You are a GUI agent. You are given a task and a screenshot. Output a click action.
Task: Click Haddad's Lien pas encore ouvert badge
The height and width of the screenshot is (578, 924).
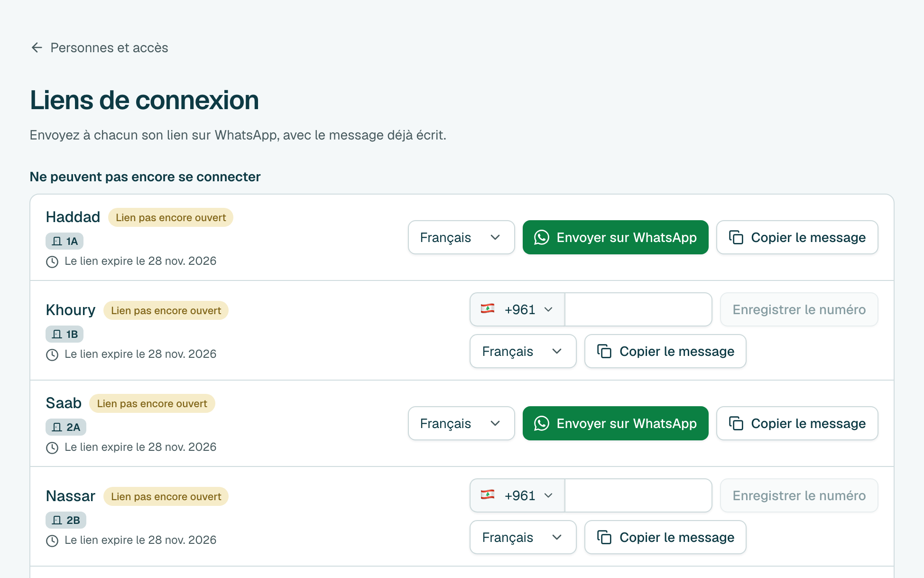point(171,217)
